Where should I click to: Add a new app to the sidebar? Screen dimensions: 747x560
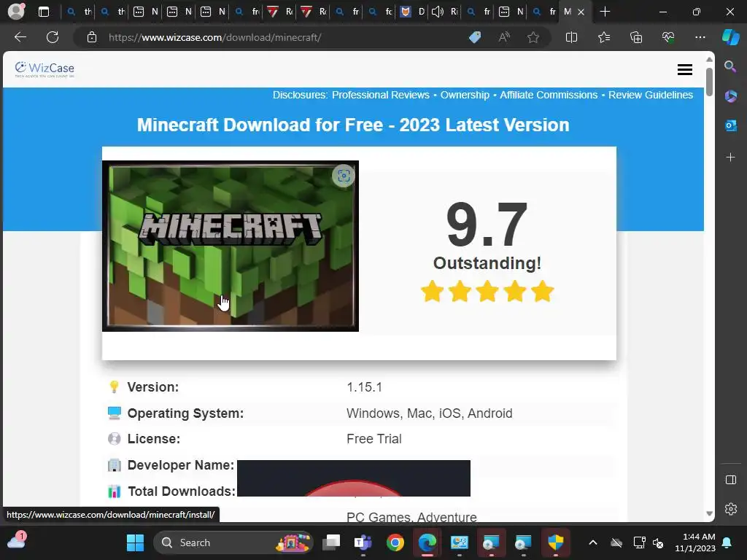[x=730, y=157]
